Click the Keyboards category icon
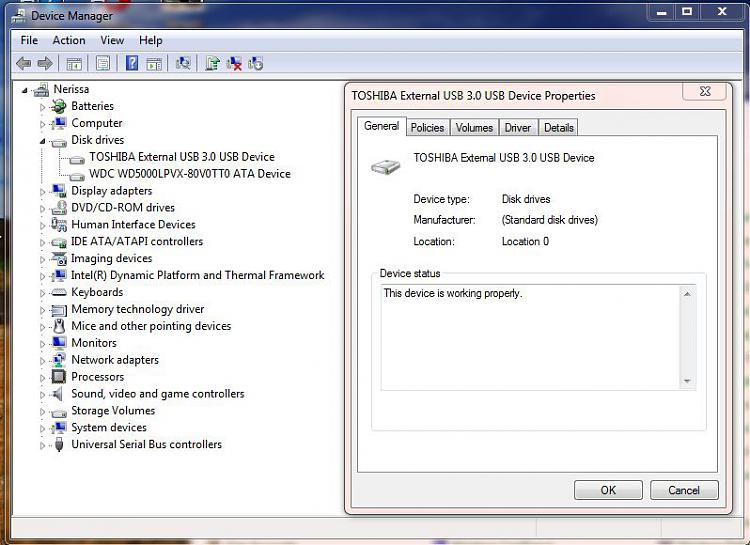Viewport: 750px width, 545px height. [59, 292]
